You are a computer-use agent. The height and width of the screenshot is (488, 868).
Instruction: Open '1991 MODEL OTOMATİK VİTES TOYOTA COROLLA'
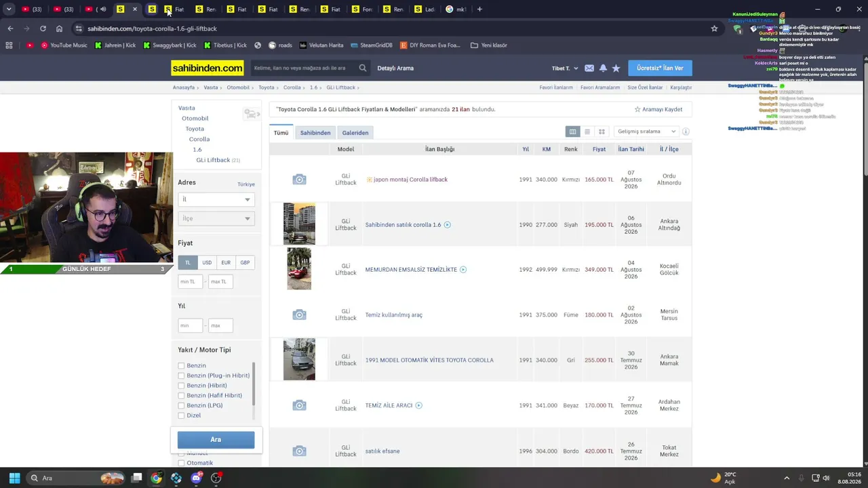tap(429, 361)
